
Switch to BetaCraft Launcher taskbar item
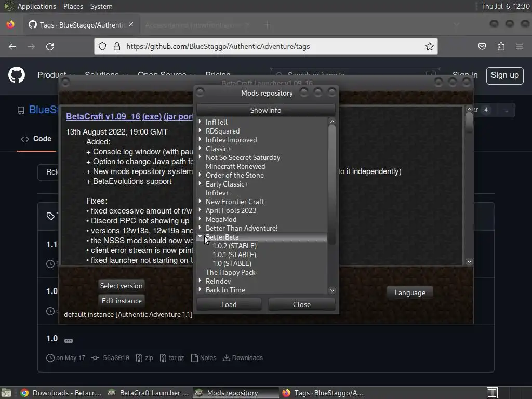[x=148, y=393]
